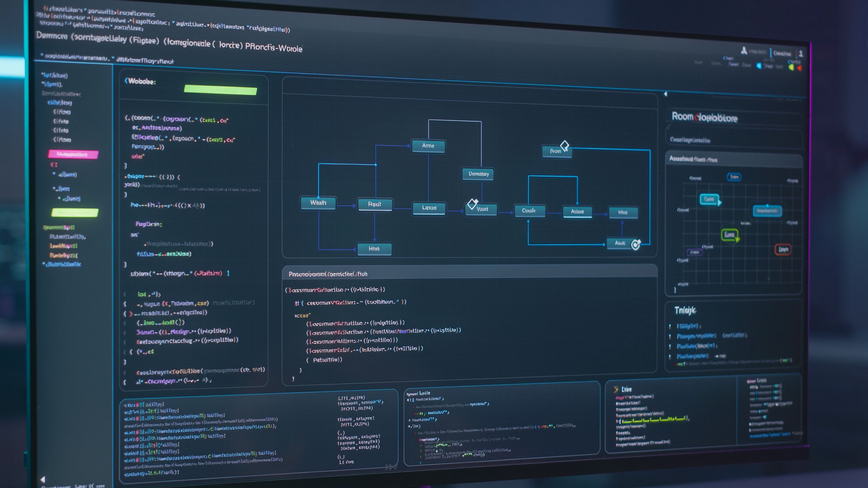Viewport: 868px width, 488px height.
Task: Select the pink highlighted item in the left sidebar
Action: pyautogui.click(x=73, y=155)
